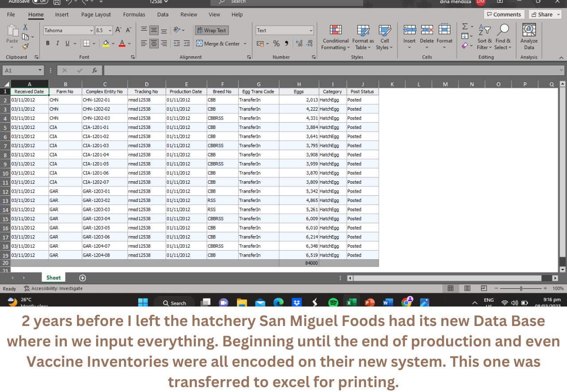Bottom align cell contents
Image resolution: width=567 pixels, height=392 pixels.
pos(164,30)
